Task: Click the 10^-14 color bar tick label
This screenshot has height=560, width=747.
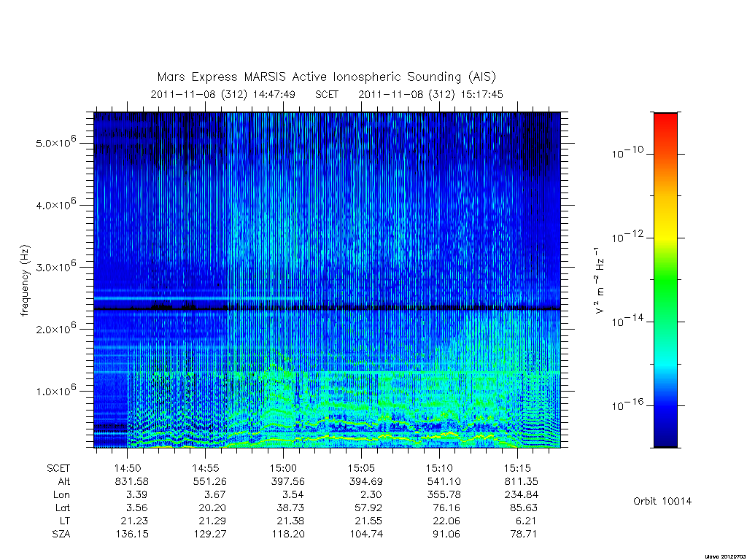Action: (x=627, y=321)
